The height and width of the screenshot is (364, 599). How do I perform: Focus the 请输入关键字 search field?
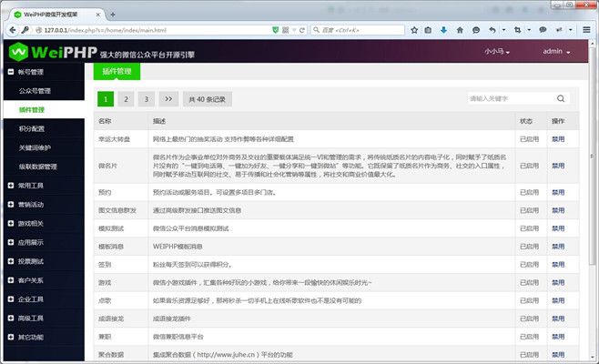pyautogui.click(x=511, y=98)
